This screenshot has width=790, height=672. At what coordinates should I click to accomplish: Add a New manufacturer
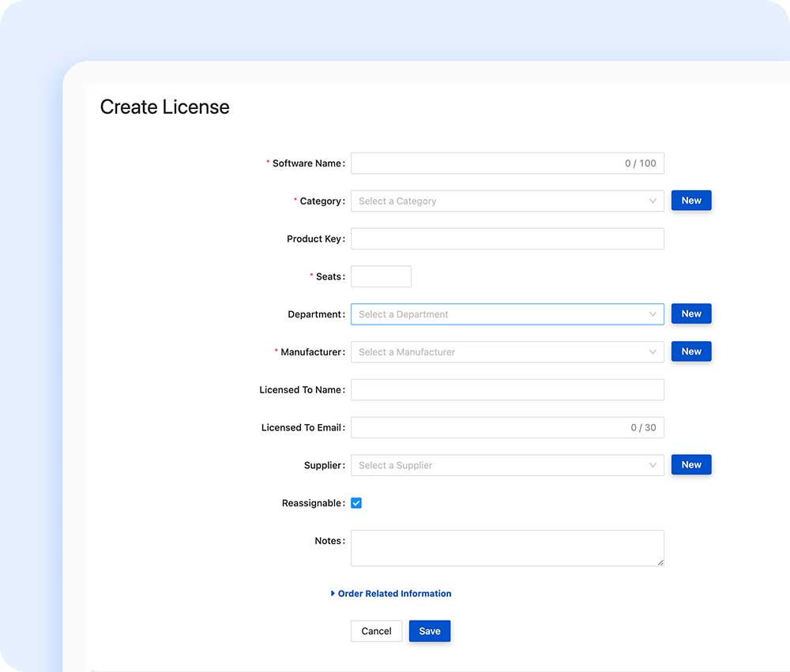691,351
